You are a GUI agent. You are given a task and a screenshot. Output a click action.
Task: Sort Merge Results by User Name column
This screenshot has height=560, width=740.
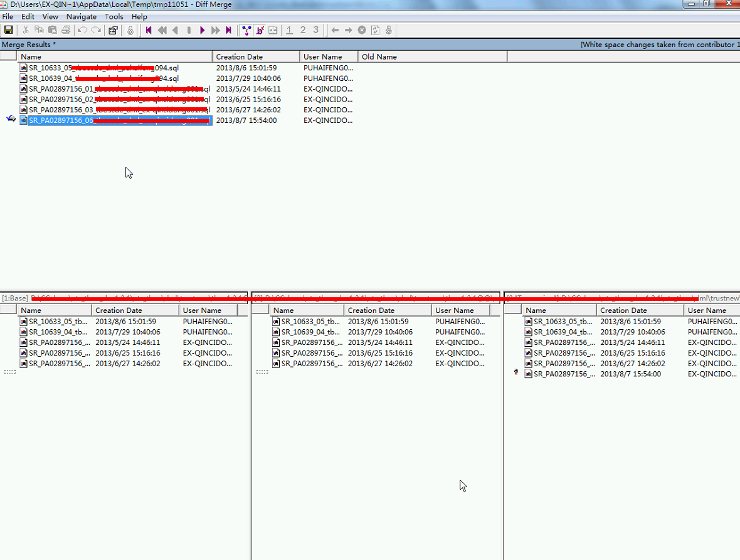click(329, 56)
